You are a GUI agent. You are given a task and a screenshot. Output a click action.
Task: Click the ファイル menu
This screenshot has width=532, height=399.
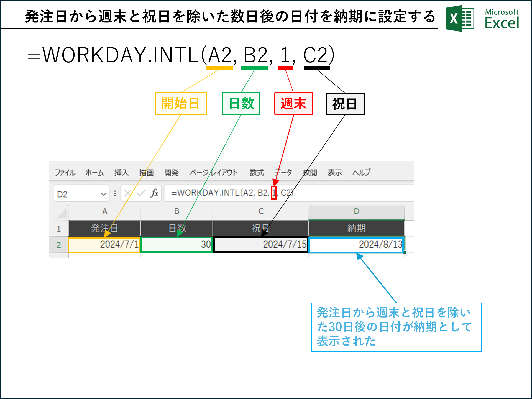click(x=65, y=172)
